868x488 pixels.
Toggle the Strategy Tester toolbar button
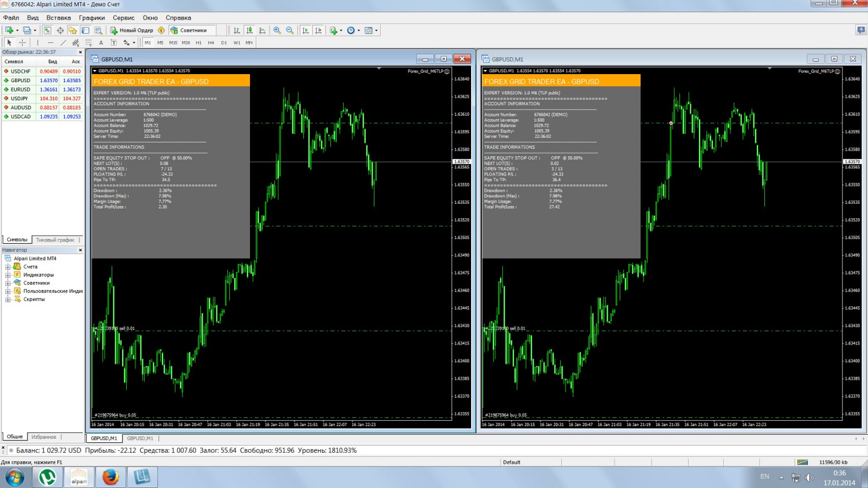(x=98, y=30)
